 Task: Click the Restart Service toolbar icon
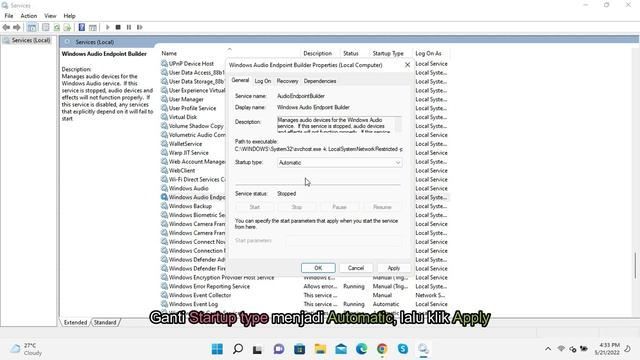click(x=140, y=27)
